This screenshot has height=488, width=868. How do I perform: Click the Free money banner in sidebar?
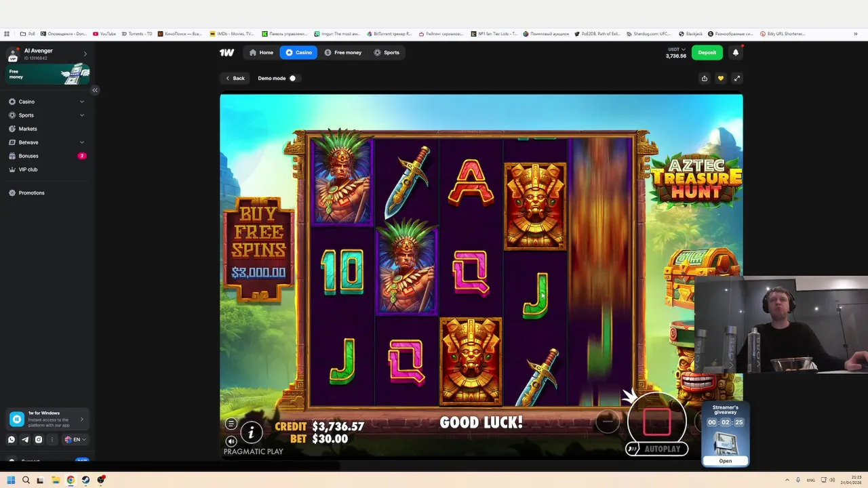pyautogui.click(x=47, y=74)
